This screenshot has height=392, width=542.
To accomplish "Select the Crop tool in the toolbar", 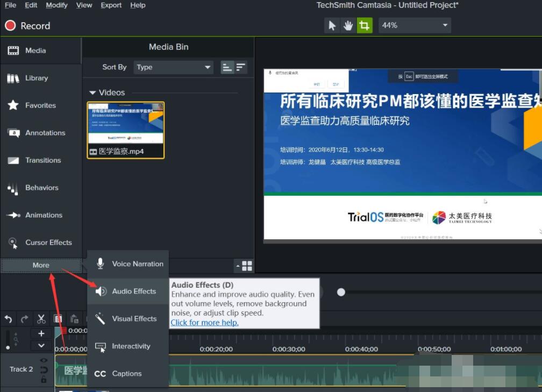I will [x=365, y=25].
